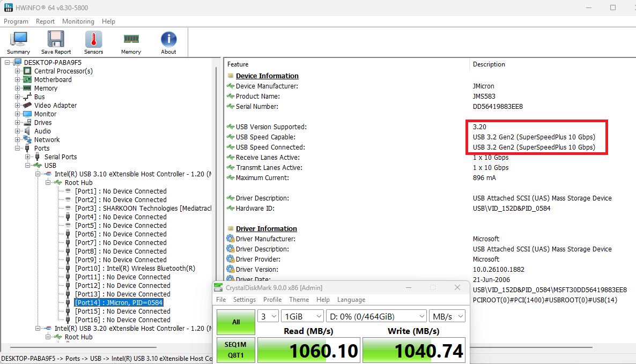Run the SEQ1M Q8T1 test button
This screenshot has width=636, height=364.
coord(235,350)
